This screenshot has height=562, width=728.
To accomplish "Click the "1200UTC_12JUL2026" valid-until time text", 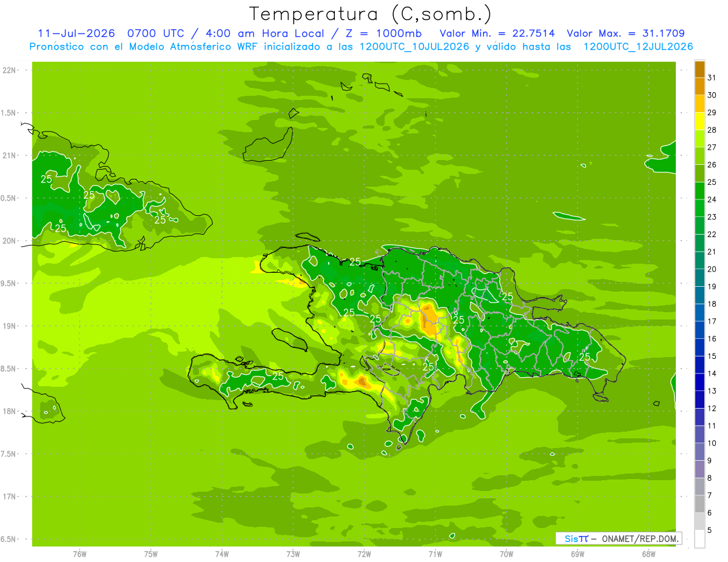I will 638,47.
